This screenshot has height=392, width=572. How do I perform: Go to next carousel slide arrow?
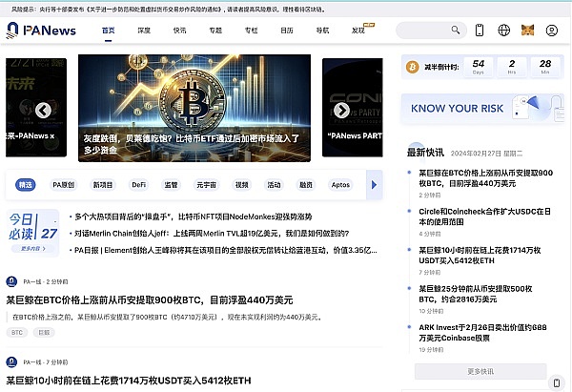pyautogui.click(x=341, y=111)
